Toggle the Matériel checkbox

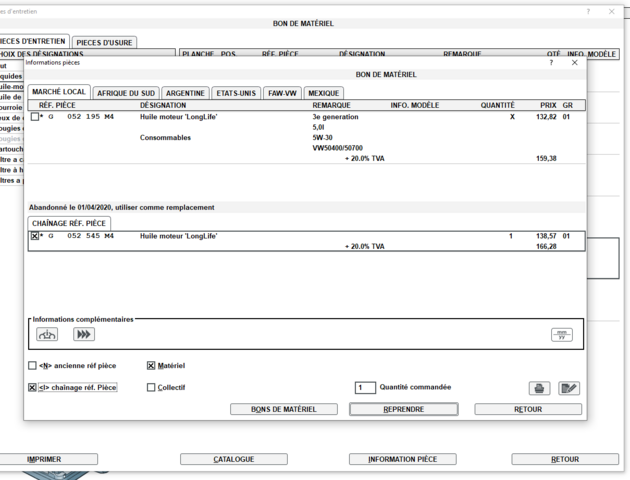point(151,366)
